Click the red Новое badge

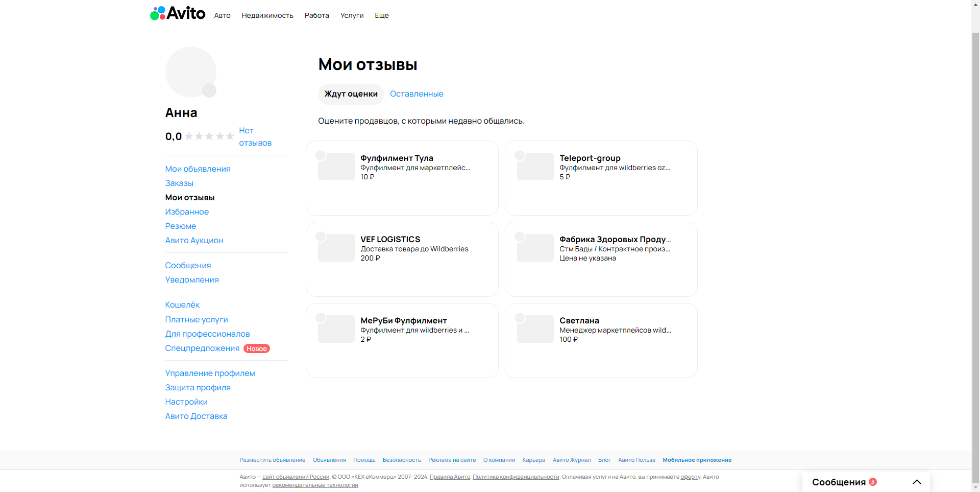257,348
